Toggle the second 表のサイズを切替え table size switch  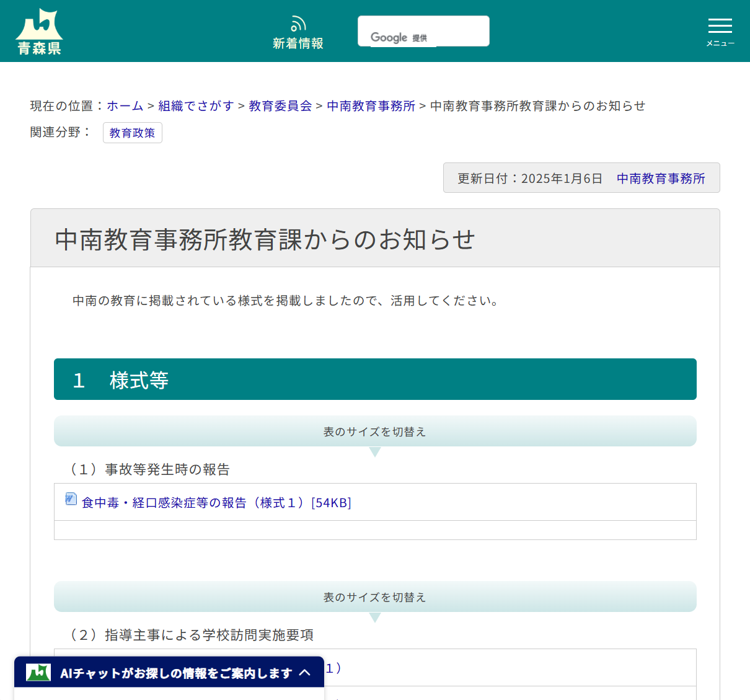coord(375,596)
